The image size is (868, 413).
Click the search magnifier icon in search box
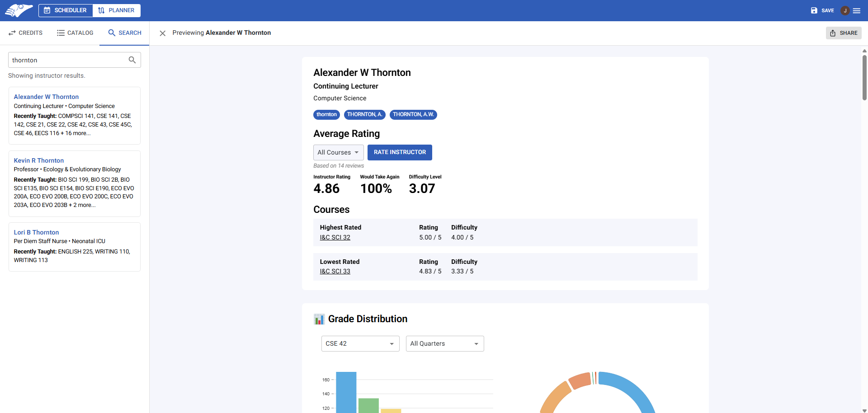[x=132, y=60]
